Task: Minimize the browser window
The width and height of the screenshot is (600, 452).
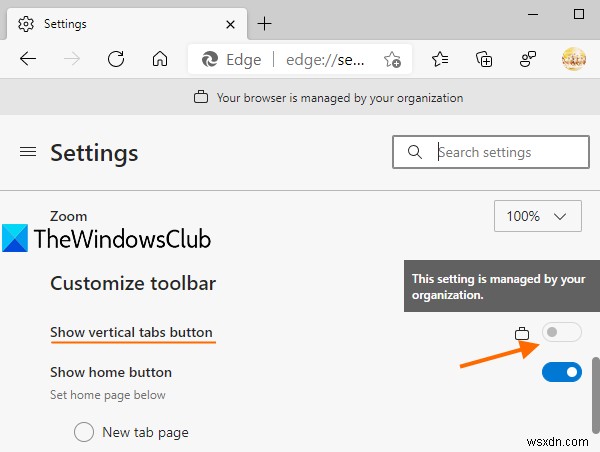Action: pyautogui.click(x=533, y=15)
